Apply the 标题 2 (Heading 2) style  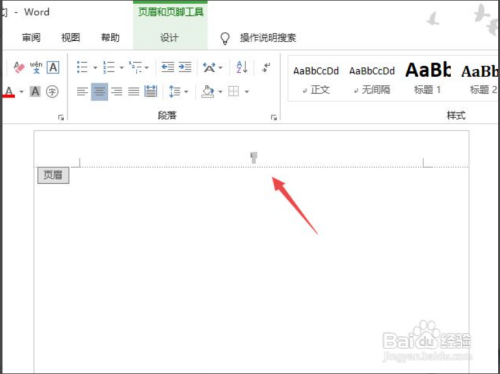pyautogui.click(x=480, y=80)
